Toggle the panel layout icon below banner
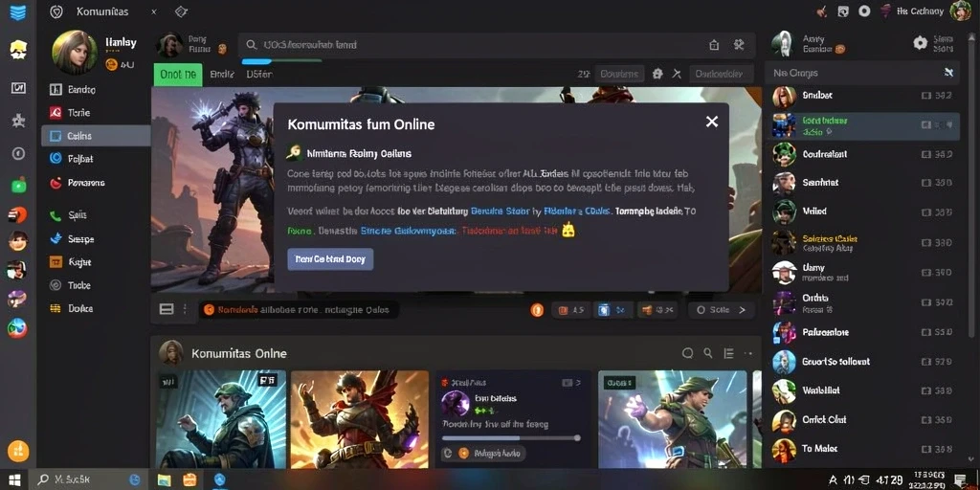The height and width of the screenshot is (490, 980). pyautogui.click(x=167, y=309)
